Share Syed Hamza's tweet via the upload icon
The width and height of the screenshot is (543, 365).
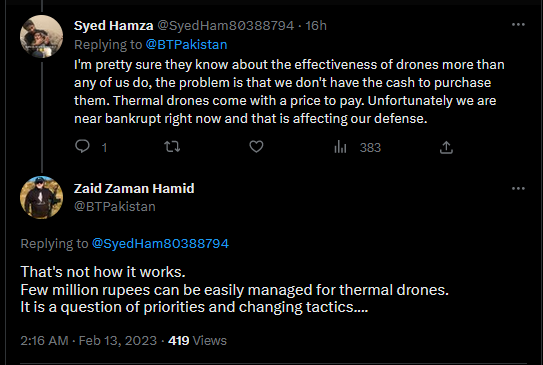(446, 147)
